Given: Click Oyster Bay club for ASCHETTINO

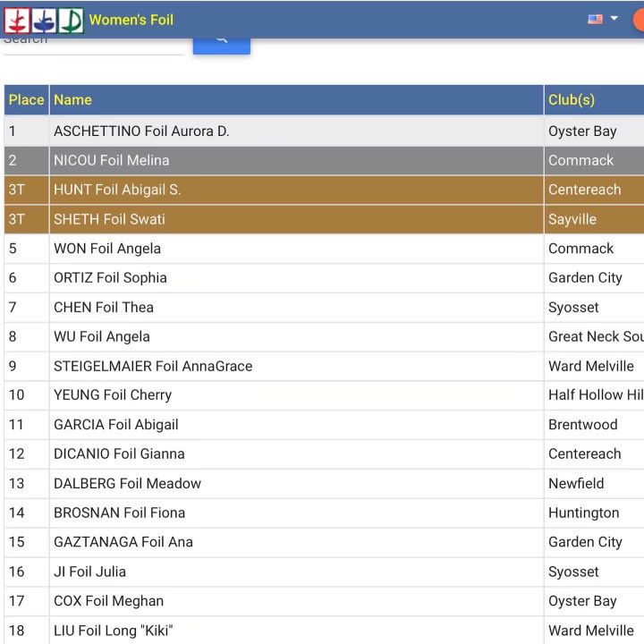Looking at the screenshot, I should coord(582,131).
